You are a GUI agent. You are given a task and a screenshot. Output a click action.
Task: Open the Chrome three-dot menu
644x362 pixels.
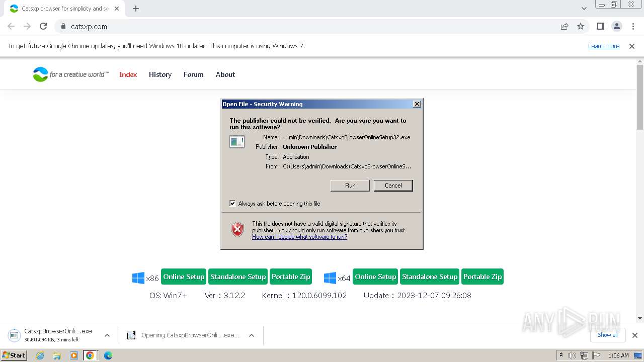pyautogui.click(x=633, y=27)
